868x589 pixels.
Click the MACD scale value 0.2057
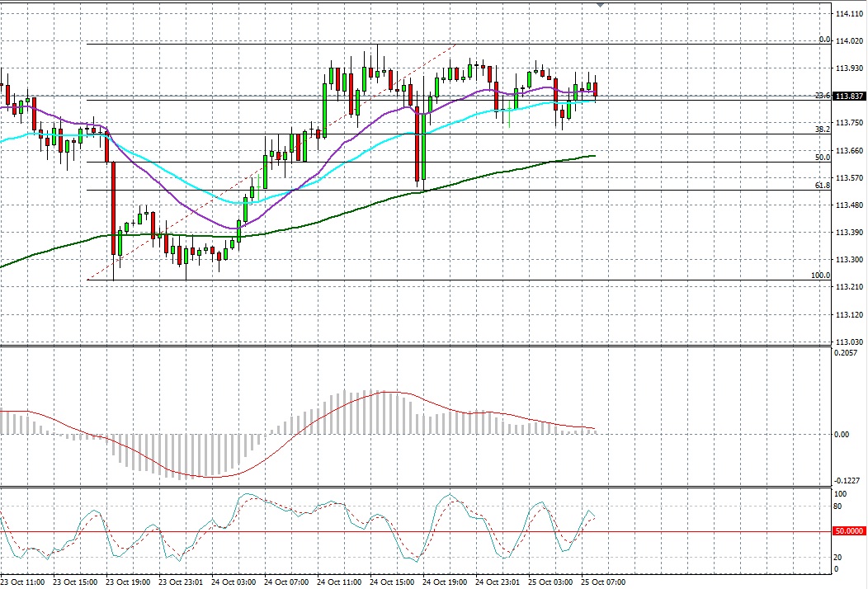point(847,352)
